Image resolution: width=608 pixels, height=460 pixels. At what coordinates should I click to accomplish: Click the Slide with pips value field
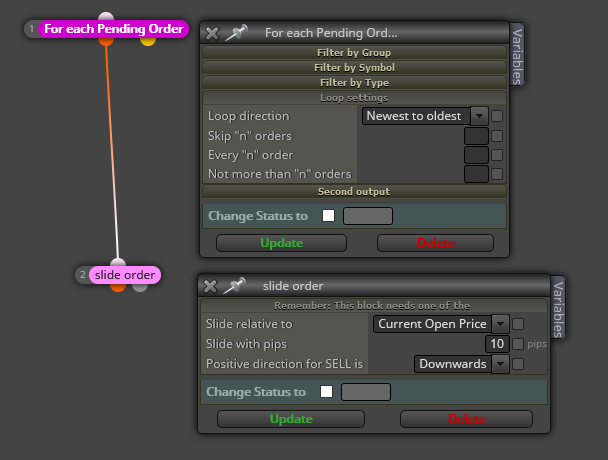click(x=497, y=344)
